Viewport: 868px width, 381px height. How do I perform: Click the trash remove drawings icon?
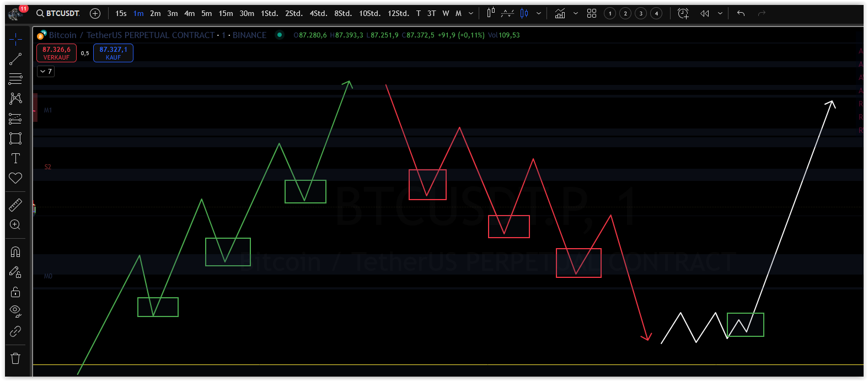15,358
